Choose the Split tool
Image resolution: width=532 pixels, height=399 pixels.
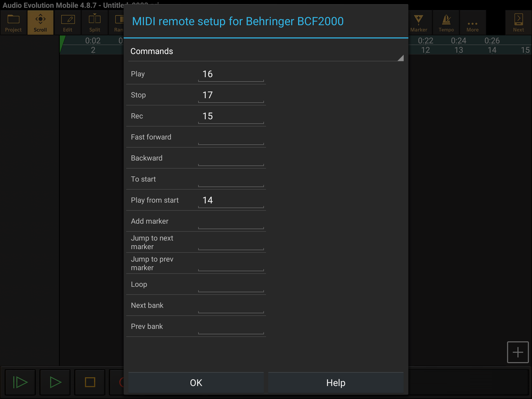[x=95, y=23]
